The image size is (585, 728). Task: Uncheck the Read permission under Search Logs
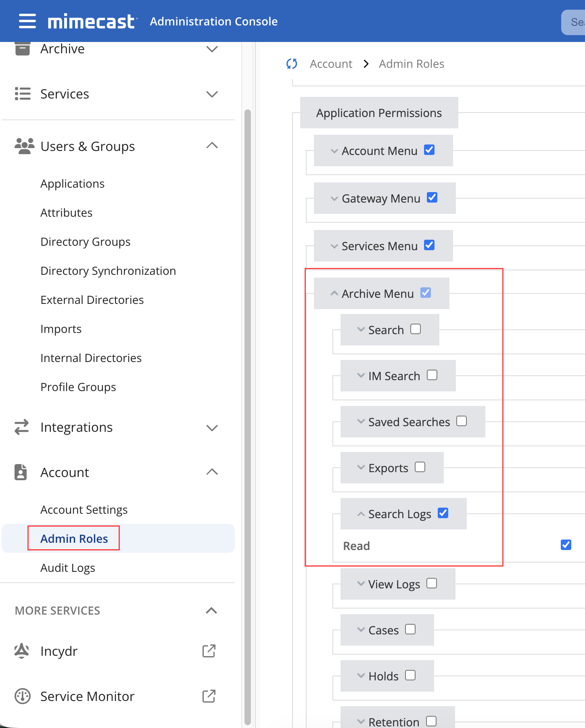[566, 545]
